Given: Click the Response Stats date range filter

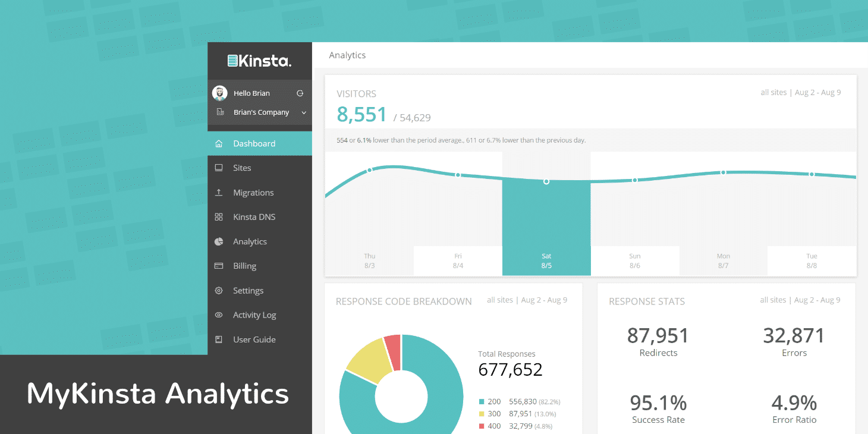Looking at the screenshot, I should (800, 300).
